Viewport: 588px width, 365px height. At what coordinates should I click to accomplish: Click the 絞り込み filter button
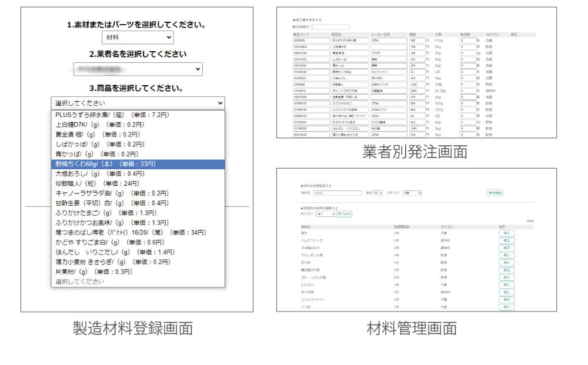[344, 213]
